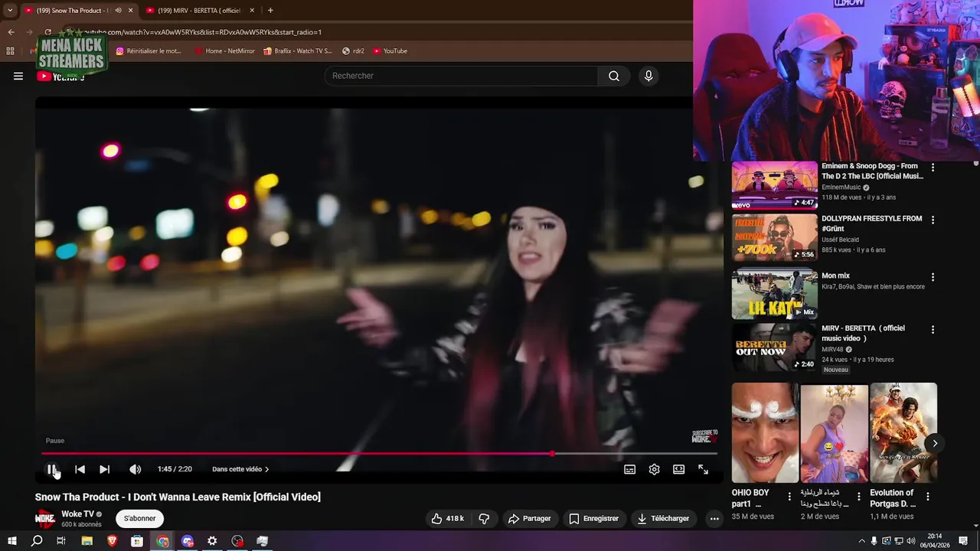980x551 pixels.
Task: Open the Réinitialiser le mot bookmark
Action: pyautogui.click(x=149, y=51)
